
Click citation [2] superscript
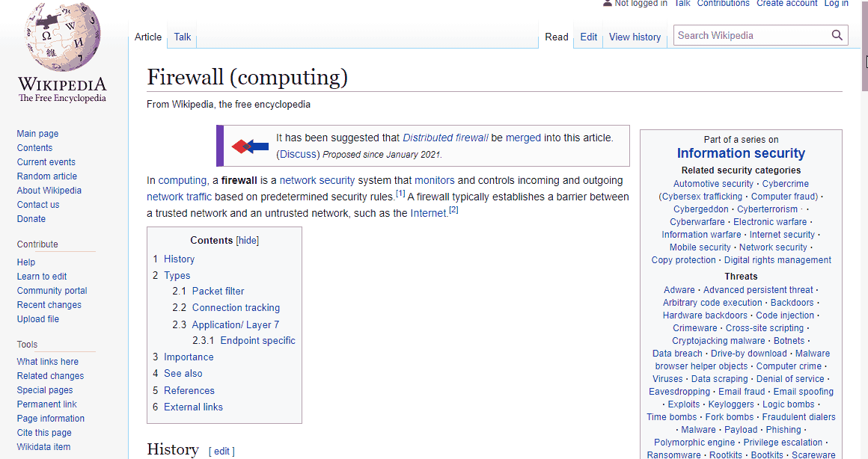click(x=453, y=209)
